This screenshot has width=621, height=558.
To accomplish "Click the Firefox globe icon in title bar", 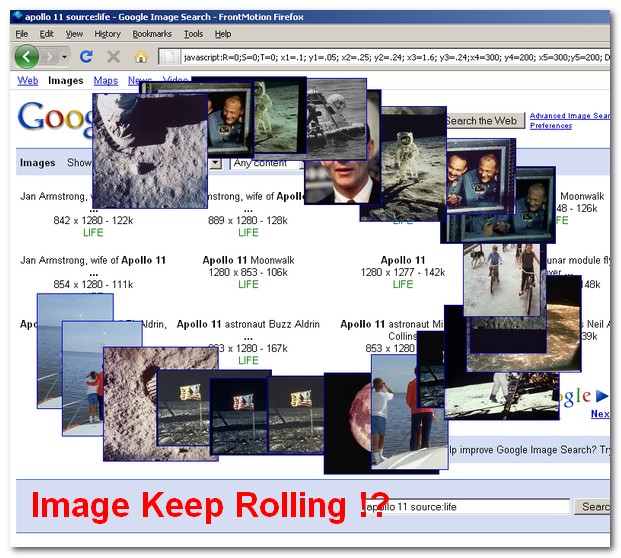I will pyautogui.click(x=17, y=16).
